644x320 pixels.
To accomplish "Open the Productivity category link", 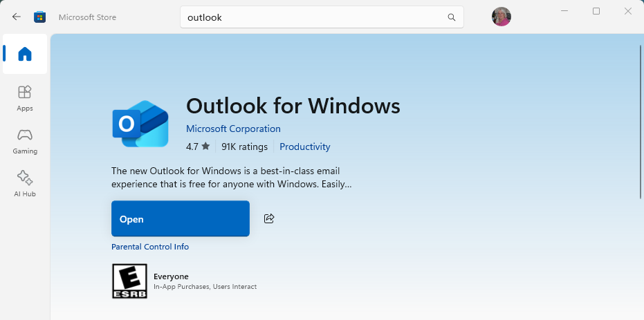I will coord(305,147).
